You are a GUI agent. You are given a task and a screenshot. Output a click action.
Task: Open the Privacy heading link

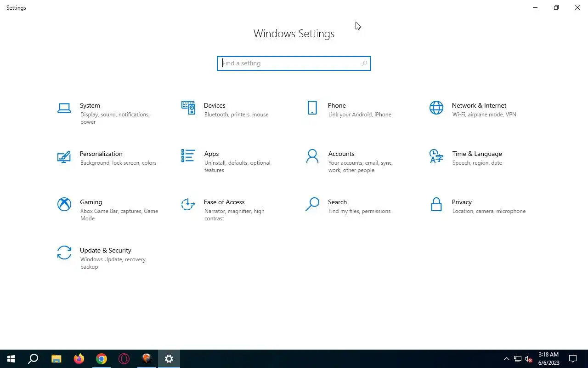(x=462, y=202)
